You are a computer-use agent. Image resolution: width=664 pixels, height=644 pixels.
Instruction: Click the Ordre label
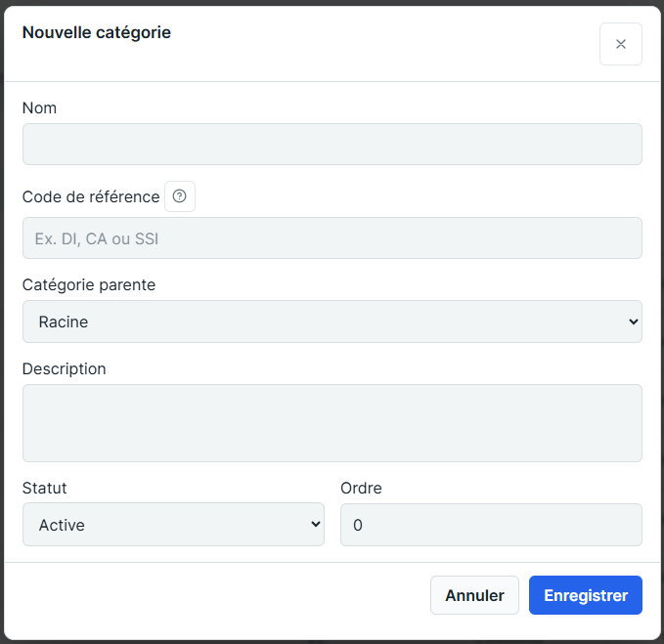coord(361,488)
